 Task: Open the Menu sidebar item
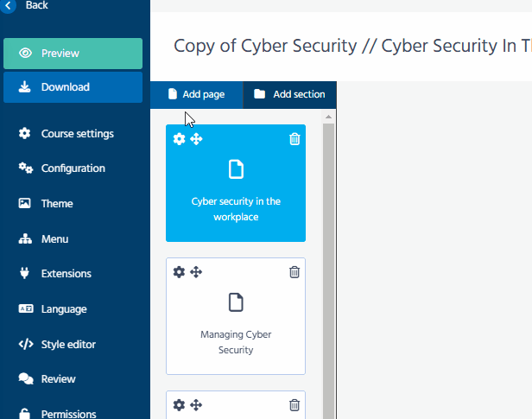[54, 239]
